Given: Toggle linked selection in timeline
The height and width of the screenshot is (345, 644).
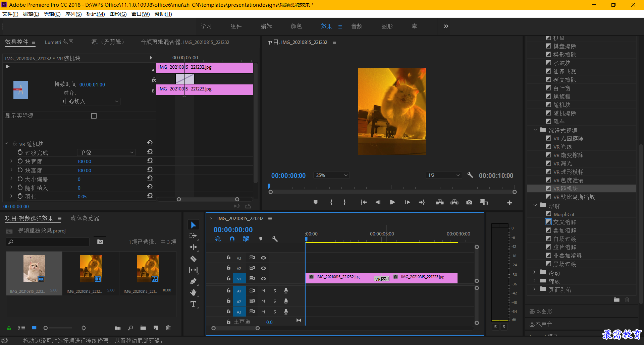Looking at the screenshot, I should click(x=246, y=239).
